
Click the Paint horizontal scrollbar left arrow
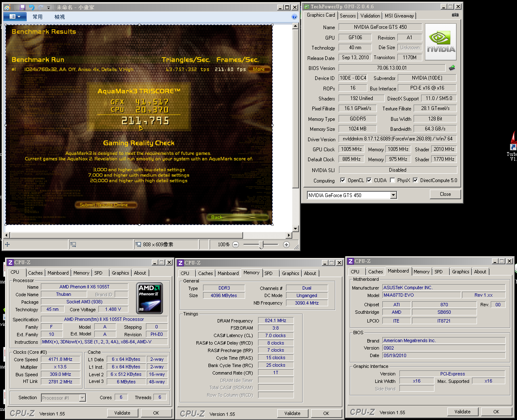tap(6, 235)
